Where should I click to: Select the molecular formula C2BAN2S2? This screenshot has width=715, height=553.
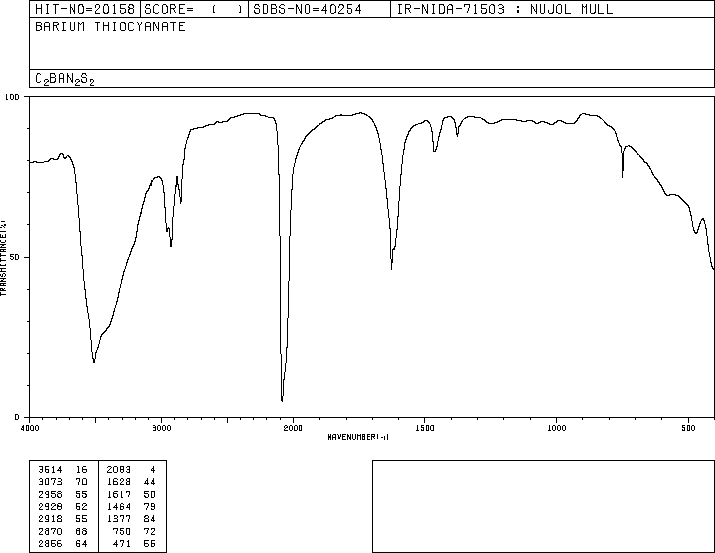point(65,79)
